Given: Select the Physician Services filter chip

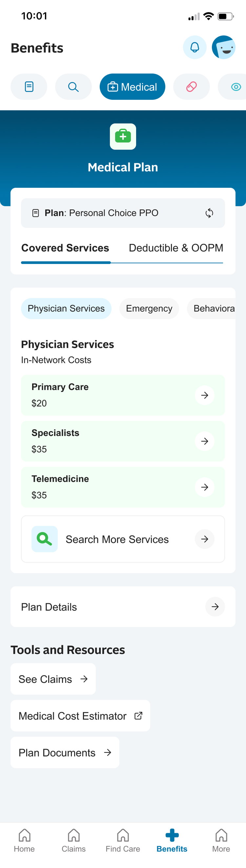Looking at the screenshot, I should (66, 308).
